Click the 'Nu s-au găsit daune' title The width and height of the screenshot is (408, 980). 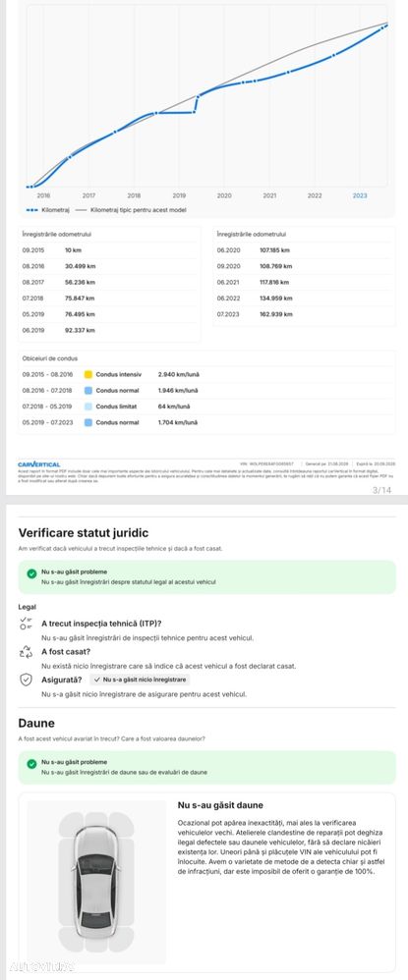(220, 805)
